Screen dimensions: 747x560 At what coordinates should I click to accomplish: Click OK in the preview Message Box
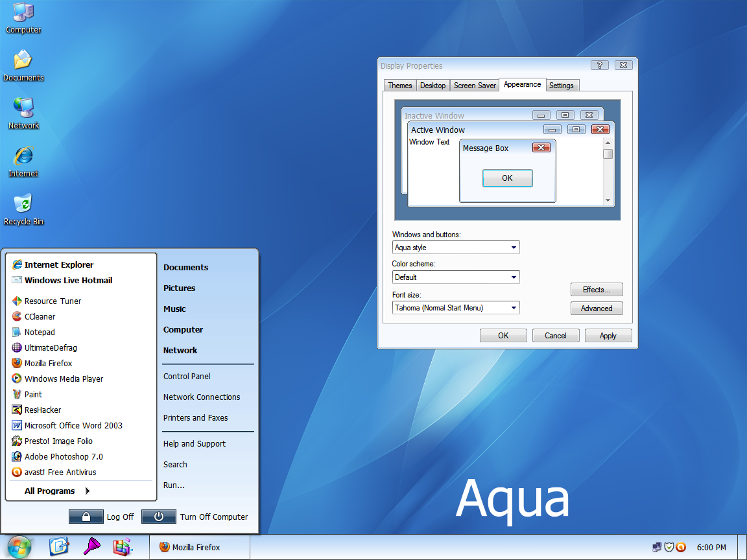click(x=507, y=178)
